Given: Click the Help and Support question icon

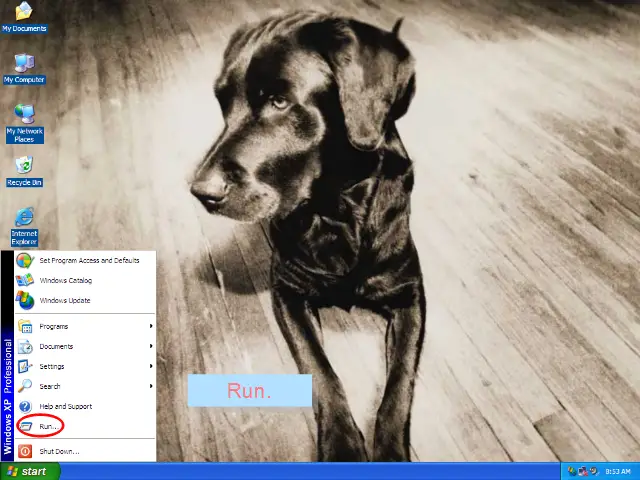Looking at the screenshot, I should coord(25,407).
